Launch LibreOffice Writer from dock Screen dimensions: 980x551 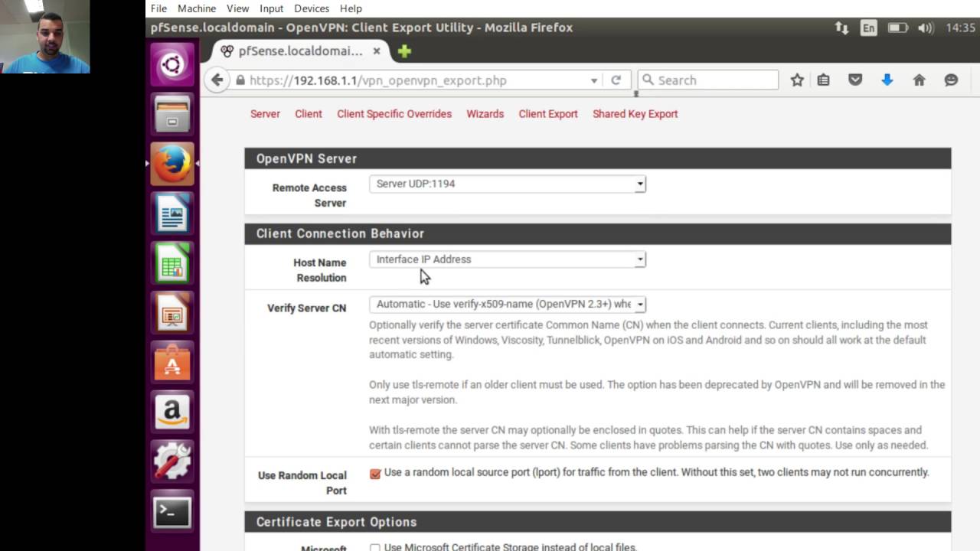(x=172, y=214)
